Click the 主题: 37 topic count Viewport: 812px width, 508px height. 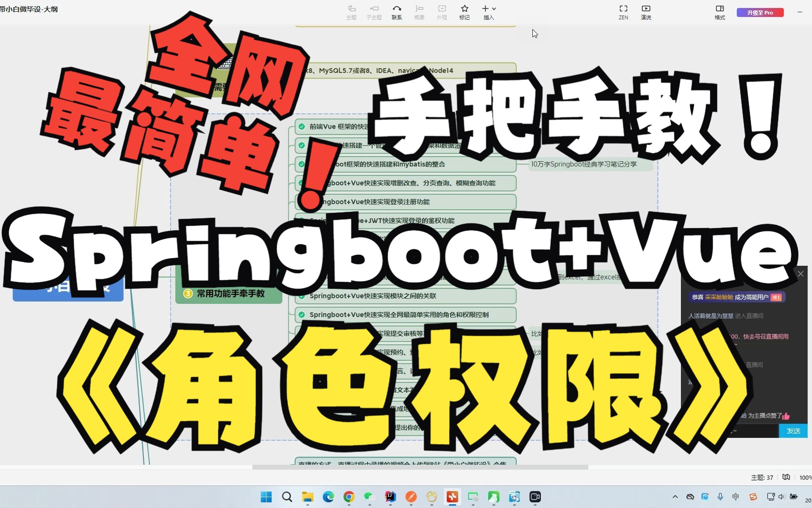click(x=762, y=477)
